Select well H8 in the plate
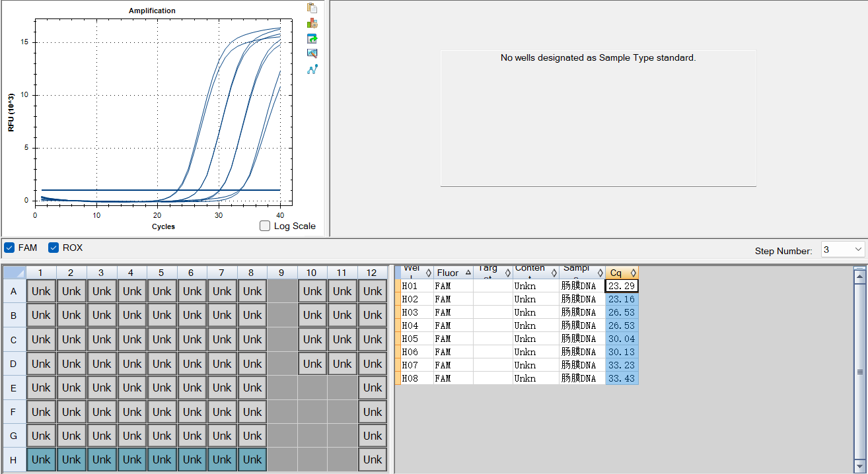Screen dimensions: 868x474 click(x=252, y=459)
